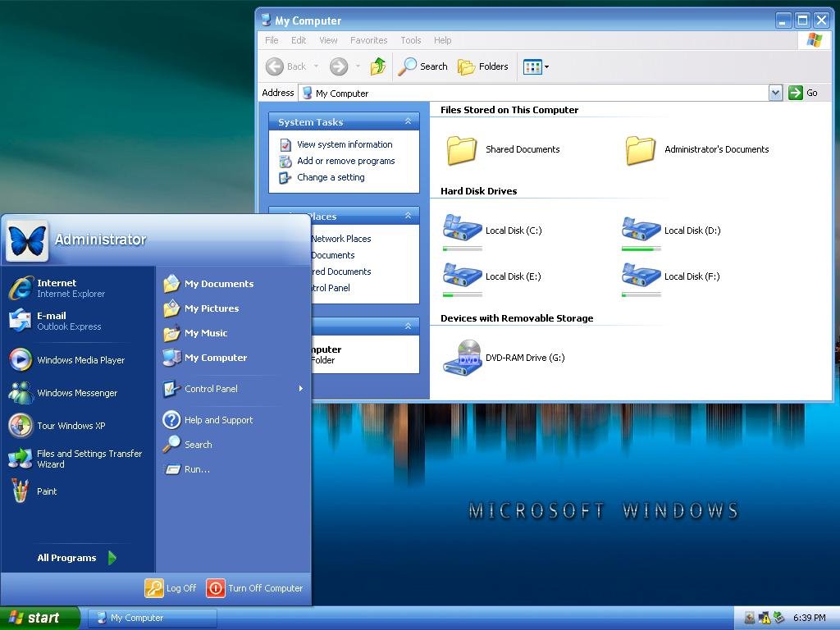The image size is (840, 630).
Task: Toggle the Folders pane button
Action: coord(483,66)
